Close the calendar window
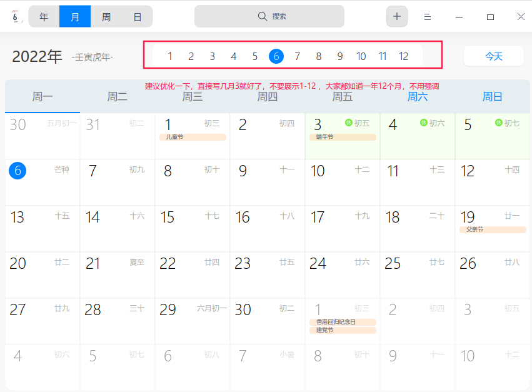This screenshot has height=392, width=532. coord(521,17)
